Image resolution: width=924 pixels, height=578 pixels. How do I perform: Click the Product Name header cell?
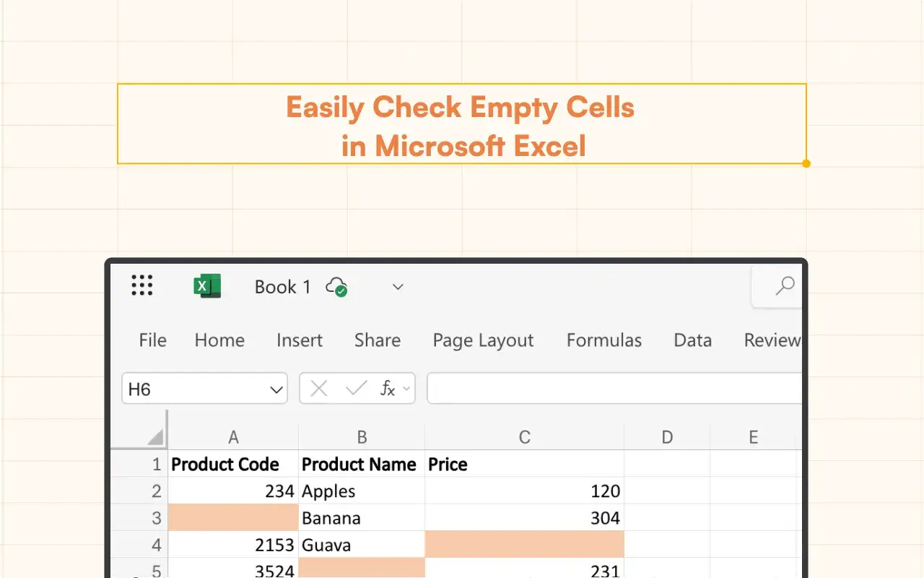(362, 464)
